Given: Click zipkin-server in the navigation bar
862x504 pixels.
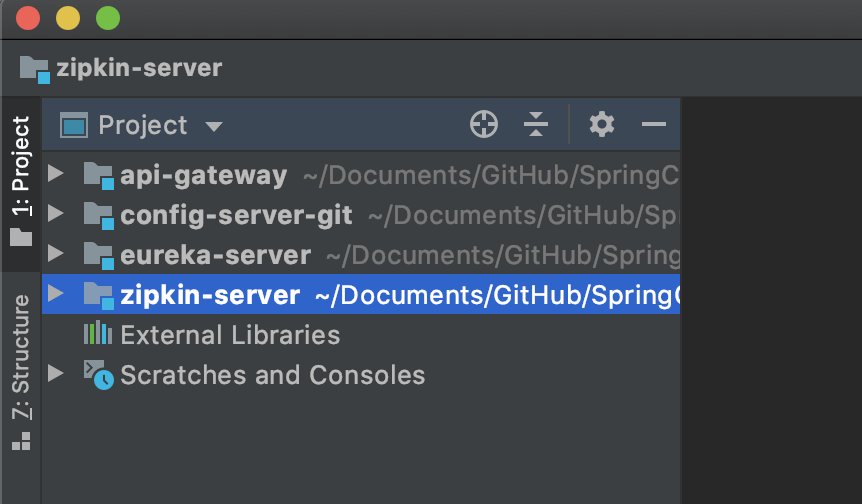Looking at the screenshot, I should (139, 68).
